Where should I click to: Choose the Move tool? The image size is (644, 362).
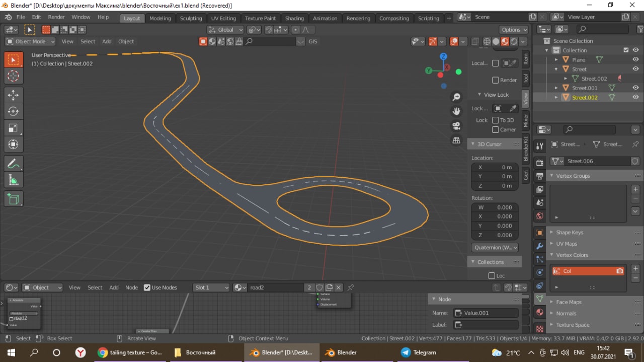(x=14, y=95)
